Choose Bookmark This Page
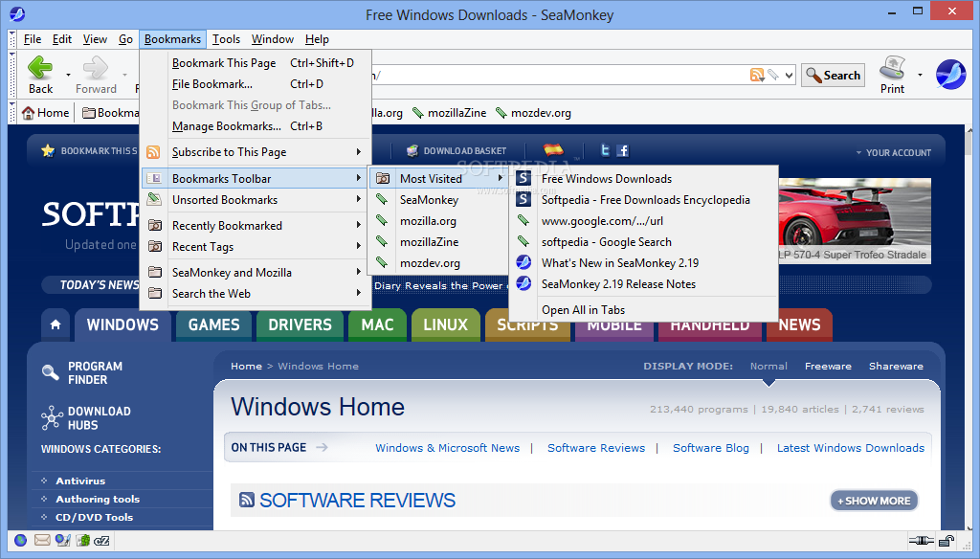Image resolution: width=980 pixels, height=559 pixels. [x=256, y=63]
